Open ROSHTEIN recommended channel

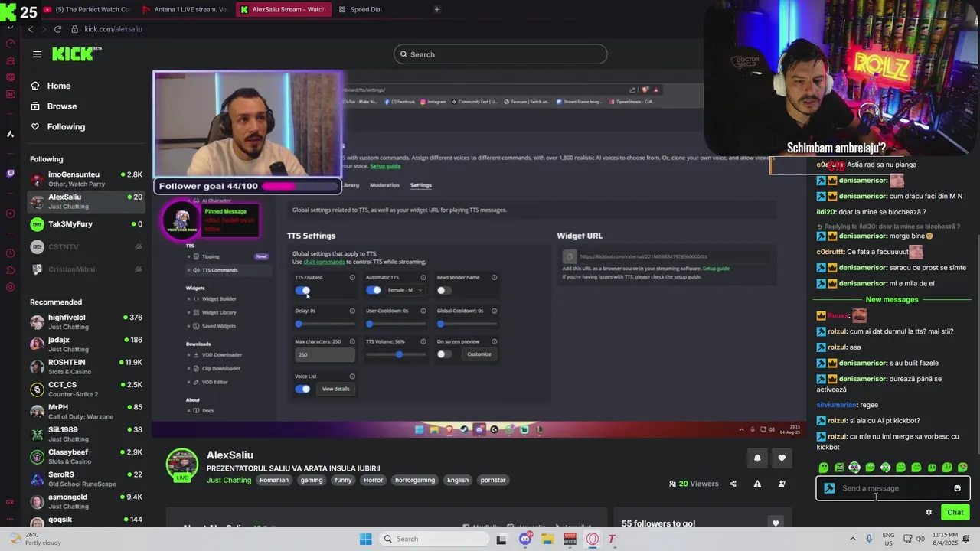(86, 367)
